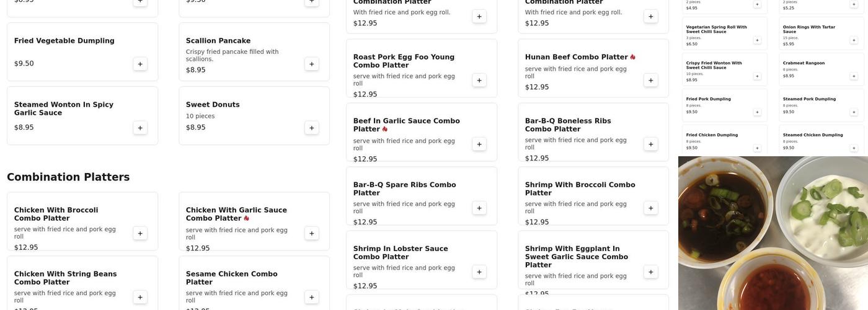Add Hunan Beef Combo Platter to order
This screenshot has width=868, height=310.
(x=651, y=80)
